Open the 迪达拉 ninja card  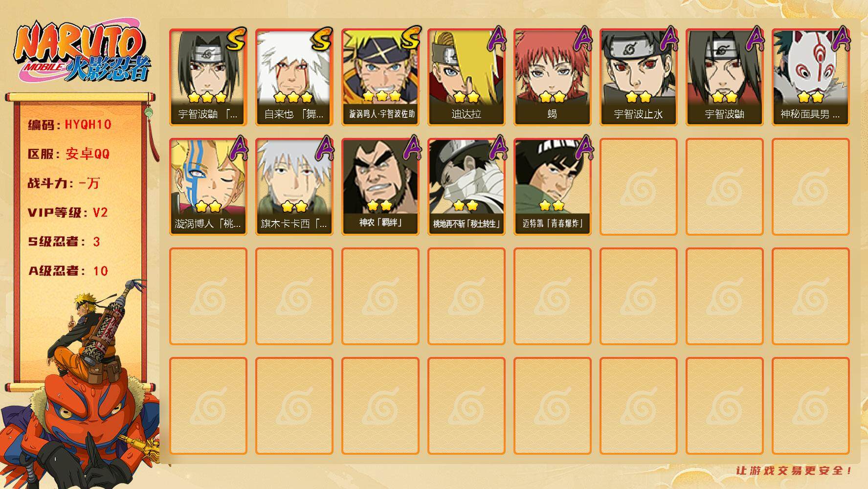point(466,77)
